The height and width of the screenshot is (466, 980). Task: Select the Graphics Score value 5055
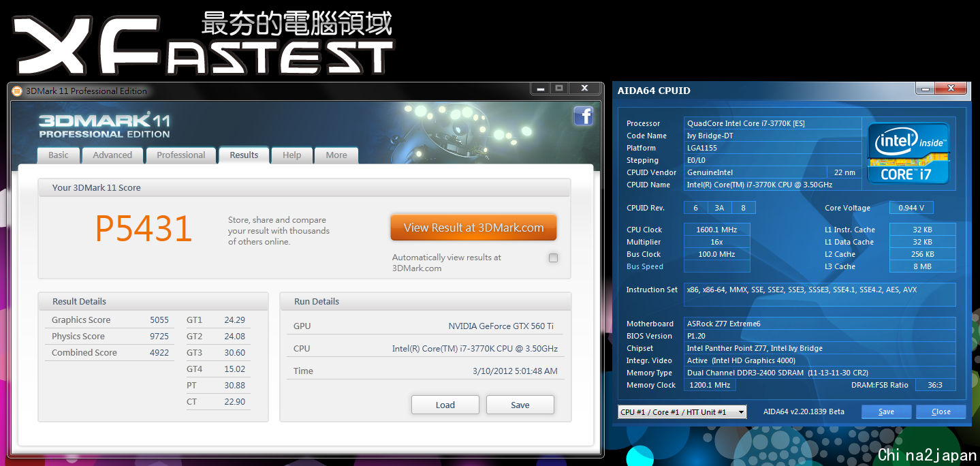click(x=159, y=320)
